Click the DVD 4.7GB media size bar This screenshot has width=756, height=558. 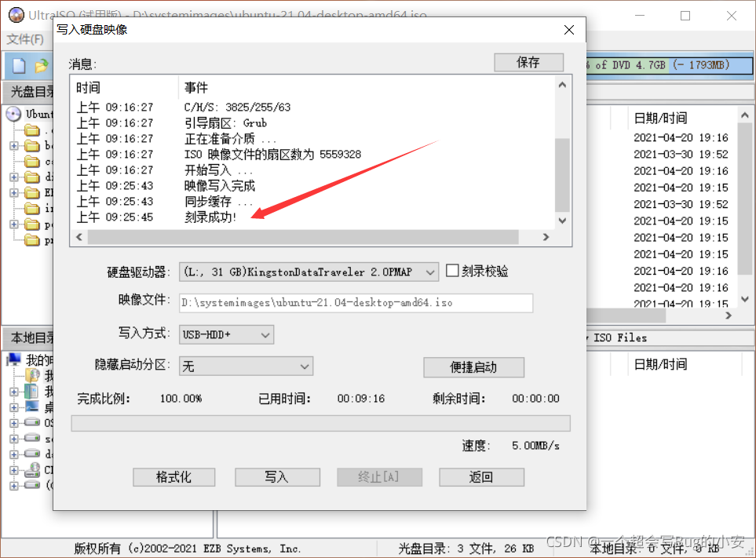coord(669,65)
